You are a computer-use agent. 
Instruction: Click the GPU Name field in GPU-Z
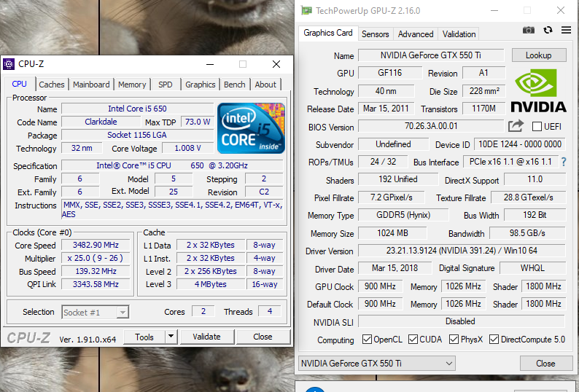(x=431, y=55)
